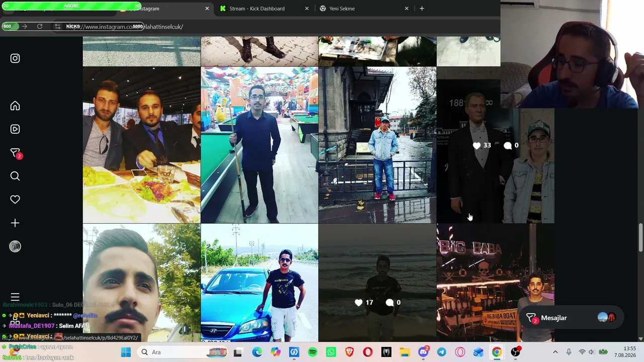644x362 pixels.
Task: Open Instagram Search from the sidebar
Action: (x=15, y=176)
